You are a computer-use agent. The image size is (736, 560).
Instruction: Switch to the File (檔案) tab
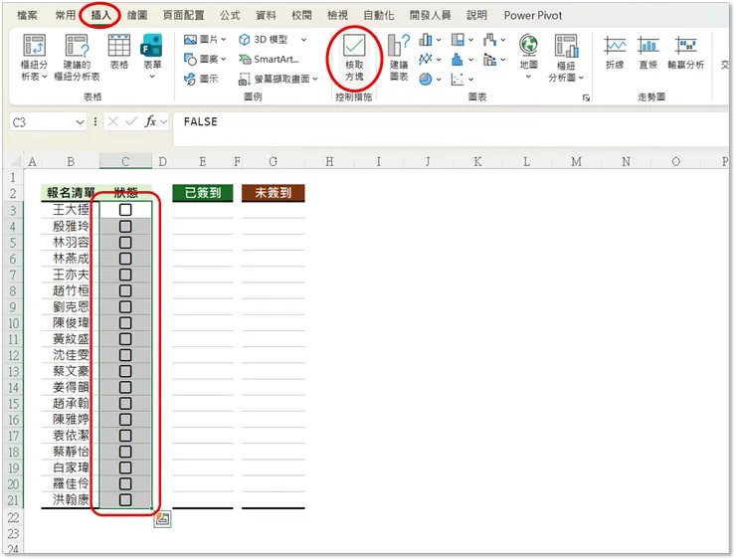pyautogui.click(x=27, y=15)
